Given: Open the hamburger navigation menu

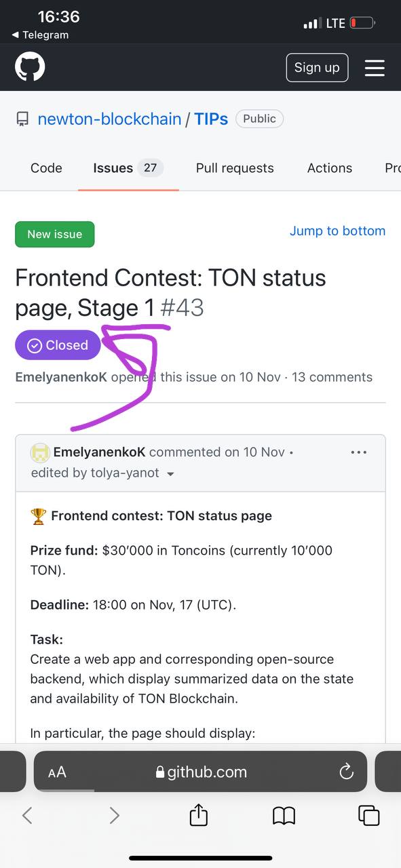Looking at the screenshot, I should pos(375,68).
